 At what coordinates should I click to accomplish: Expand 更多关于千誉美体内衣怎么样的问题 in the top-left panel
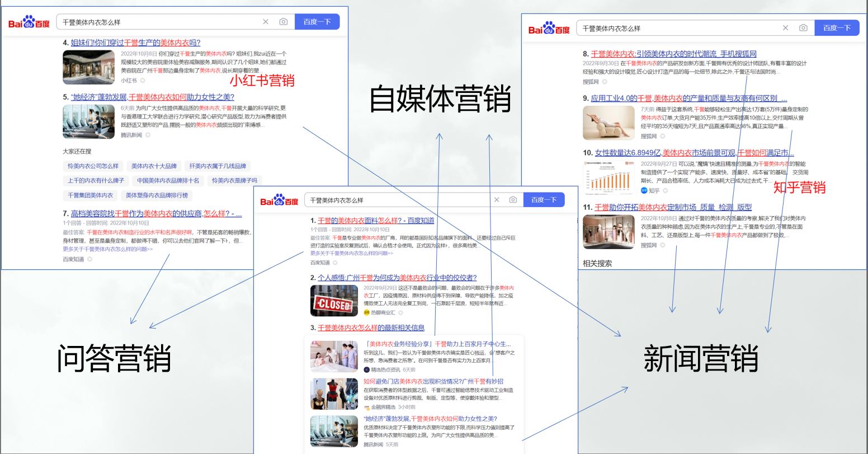pos(107,249)
